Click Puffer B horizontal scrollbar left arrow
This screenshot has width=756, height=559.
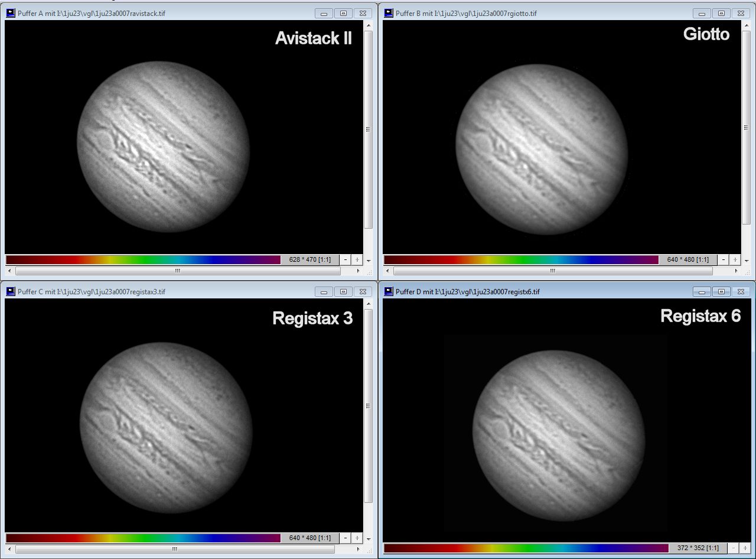pyautogui.click(x=387, y=271)
